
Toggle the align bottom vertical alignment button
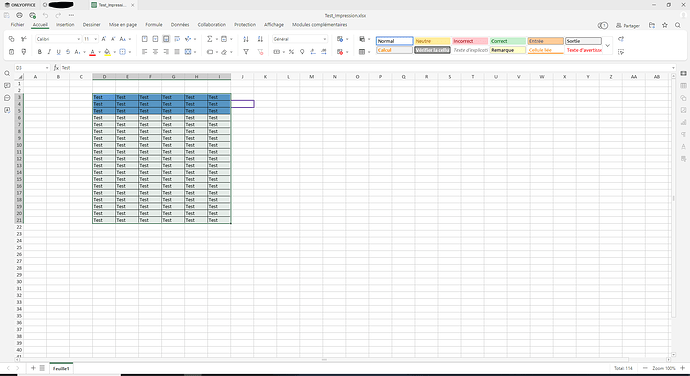[166, 39]
